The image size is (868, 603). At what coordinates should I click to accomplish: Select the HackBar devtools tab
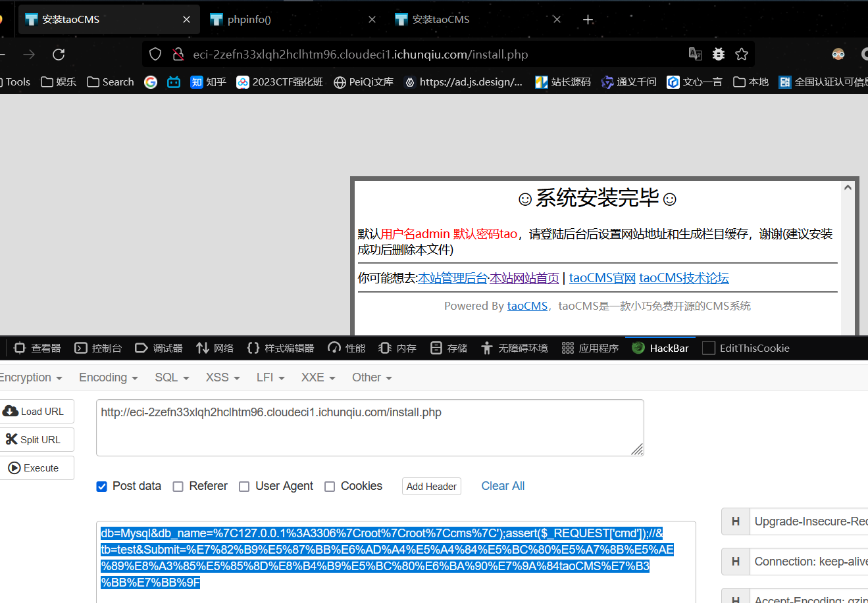(x=660, y=348)
